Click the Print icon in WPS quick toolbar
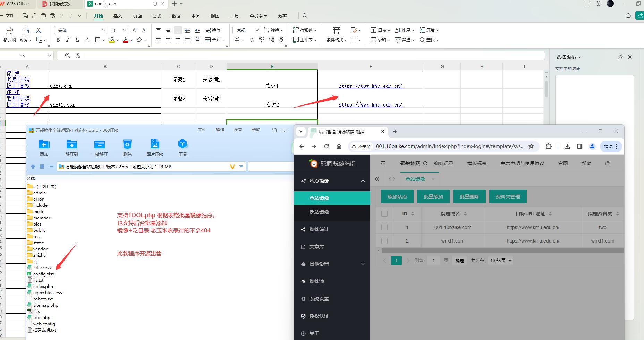This screenshot has width=644, height=340. pos(43,16)
